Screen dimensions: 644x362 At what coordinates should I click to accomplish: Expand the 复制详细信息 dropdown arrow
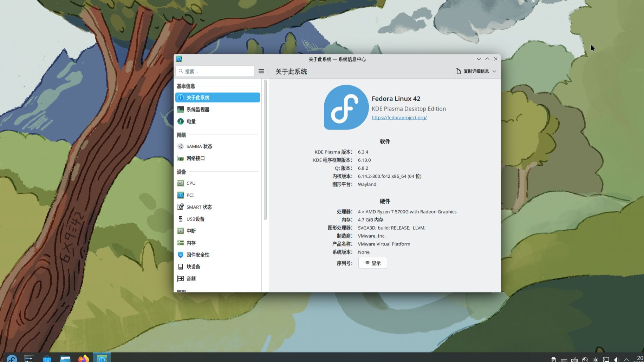pos(494,71)
